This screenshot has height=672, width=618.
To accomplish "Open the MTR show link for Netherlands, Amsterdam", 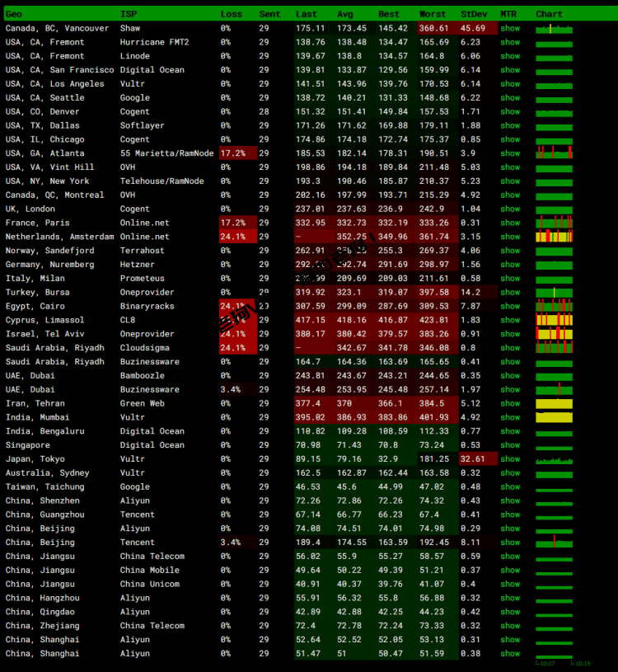I will pyautogui.click(x=510, y=237).
